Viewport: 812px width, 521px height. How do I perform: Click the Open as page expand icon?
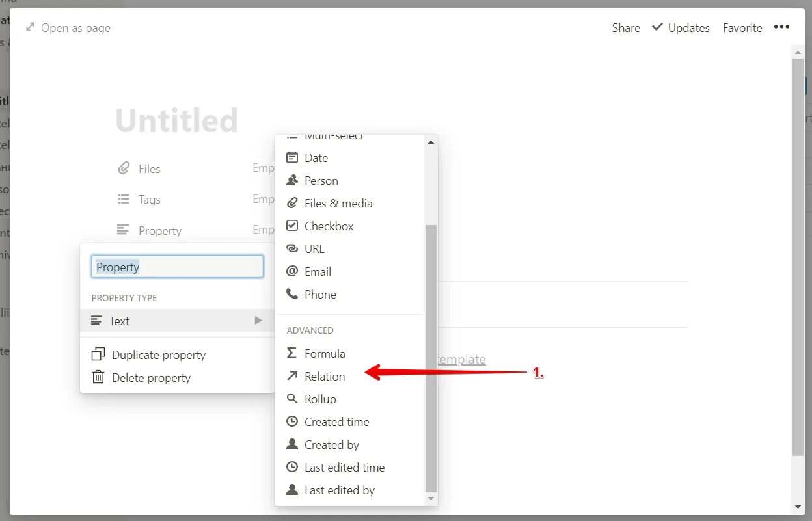[x=30, y=27]
